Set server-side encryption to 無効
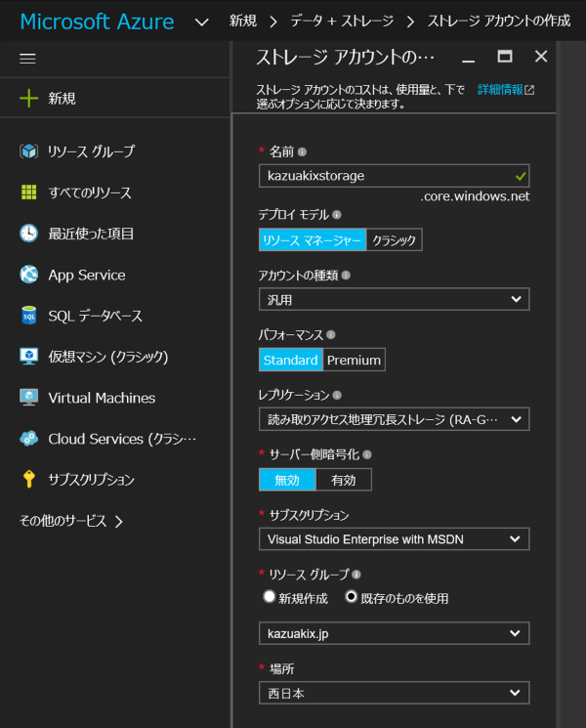This screenshot has height=728, width=586. [x=287, y=480]
